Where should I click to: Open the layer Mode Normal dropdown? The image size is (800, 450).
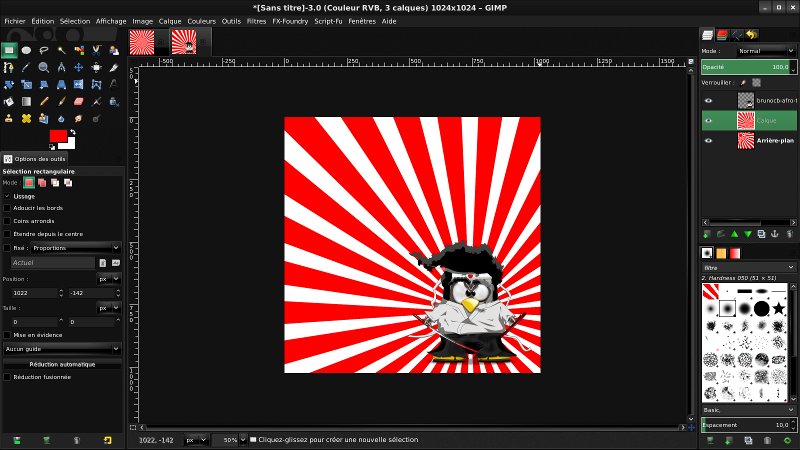pos(766,51)
